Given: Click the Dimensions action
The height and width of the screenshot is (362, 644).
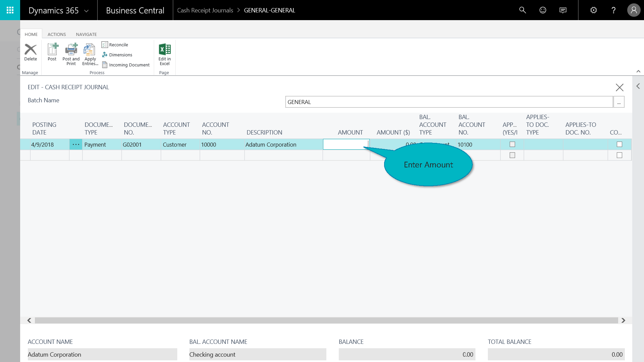Looking at the screenshot, I should [x=117, y=55].
